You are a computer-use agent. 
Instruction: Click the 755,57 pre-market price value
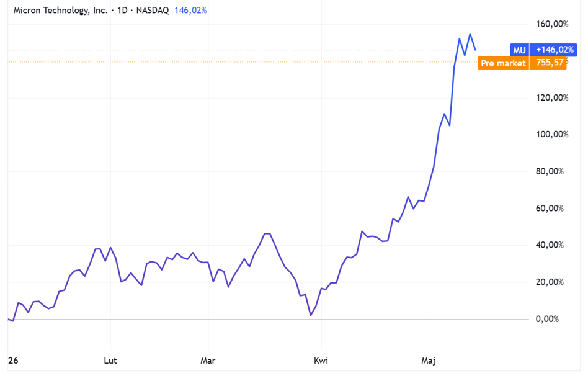pyautogui.click(x=548, y=63)
